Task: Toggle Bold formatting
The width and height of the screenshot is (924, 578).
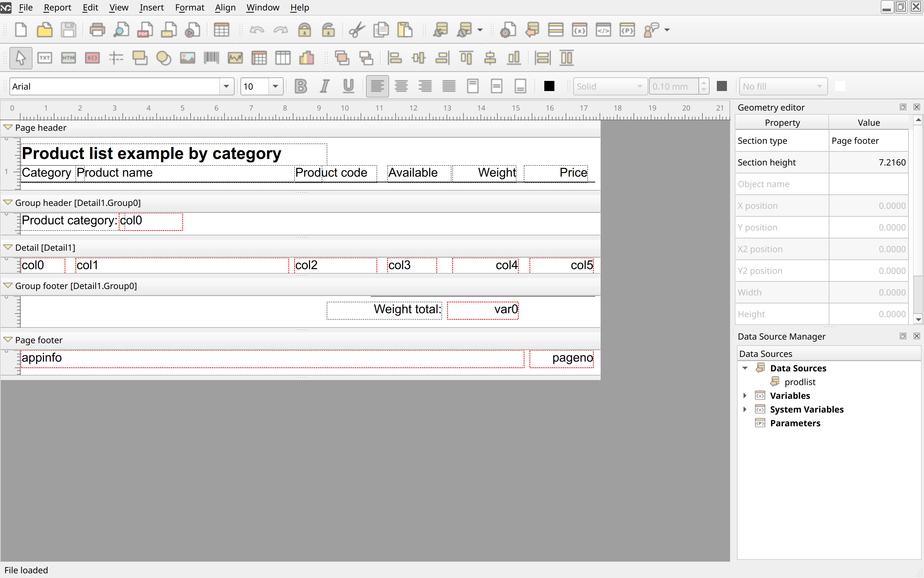Action: (301, 86)
